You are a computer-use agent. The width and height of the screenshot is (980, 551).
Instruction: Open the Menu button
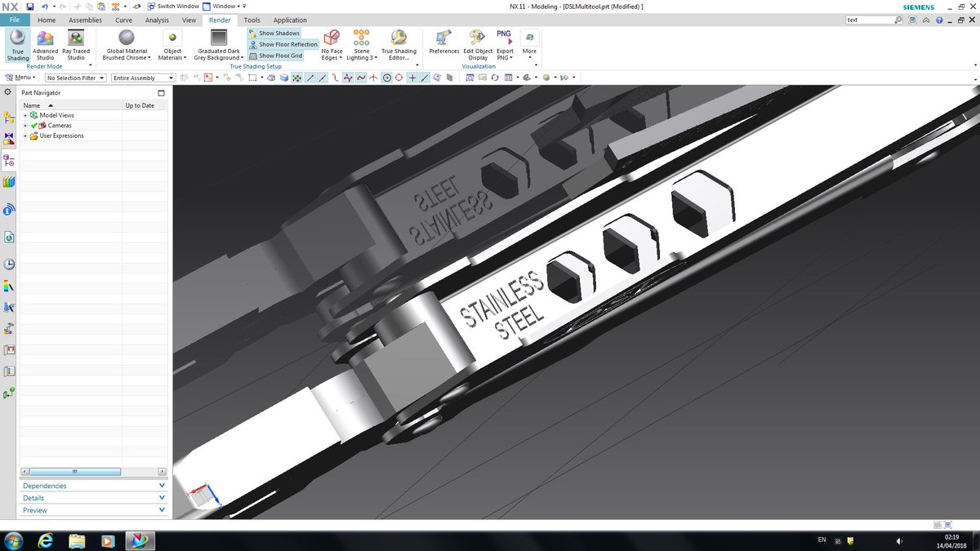pos(19,78)
